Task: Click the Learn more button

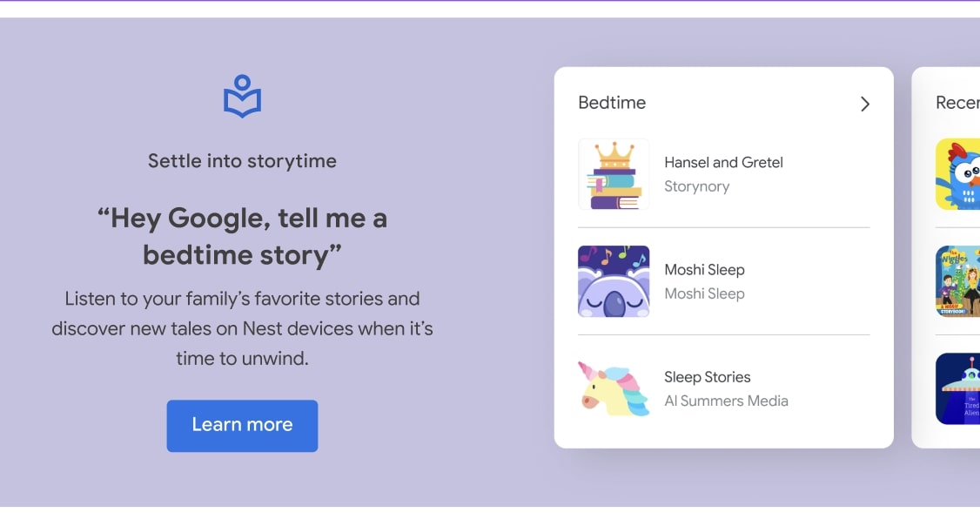Action: pos(242,425)
